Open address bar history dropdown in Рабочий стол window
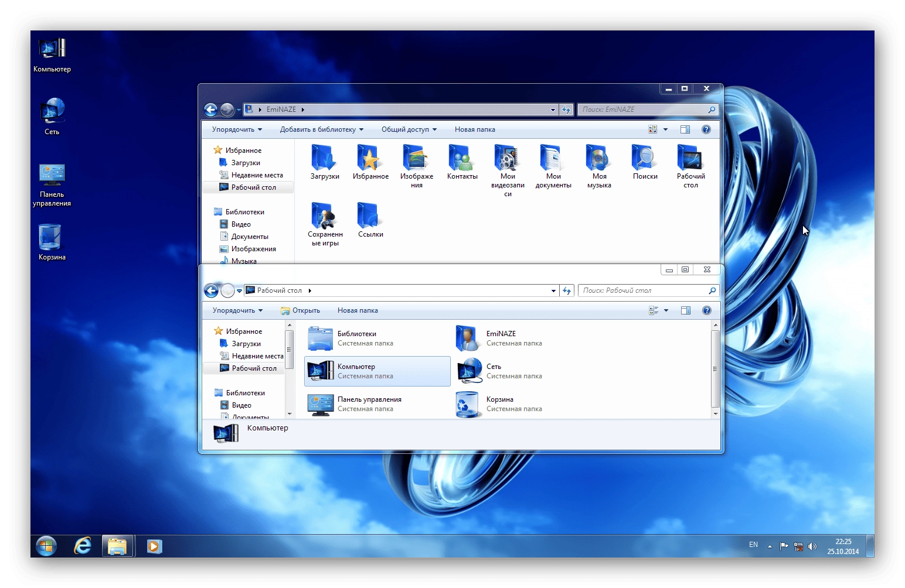This screenshot has height=588, width=905. pyautogui.click(x=553, y=290)
